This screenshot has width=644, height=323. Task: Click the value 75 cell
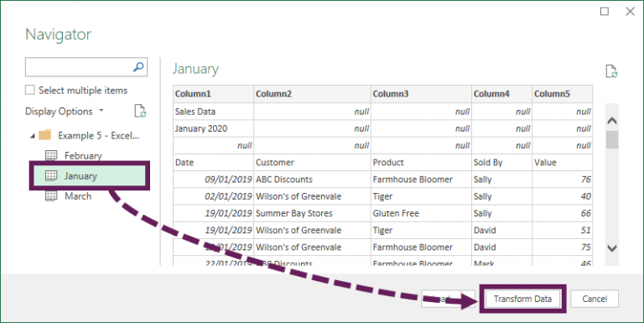[563, 247]
